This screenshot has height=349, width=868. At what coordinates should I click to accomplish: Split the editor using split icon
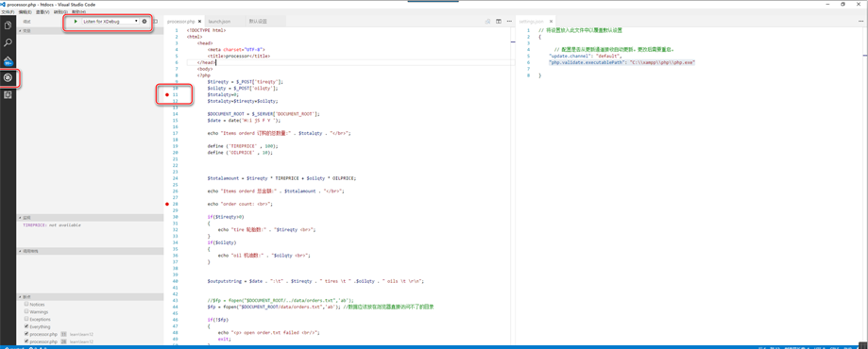click(498, 21)
